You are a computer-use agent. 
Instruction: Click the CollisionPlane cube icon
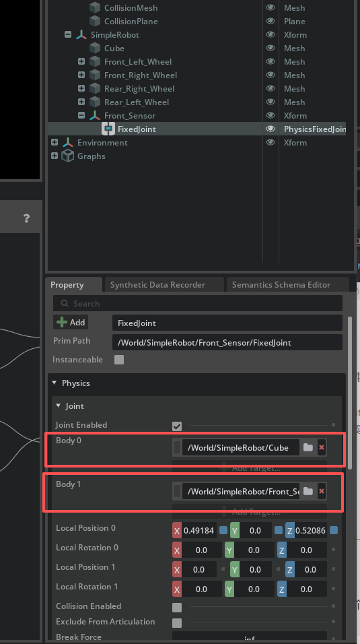pos(95,22)
